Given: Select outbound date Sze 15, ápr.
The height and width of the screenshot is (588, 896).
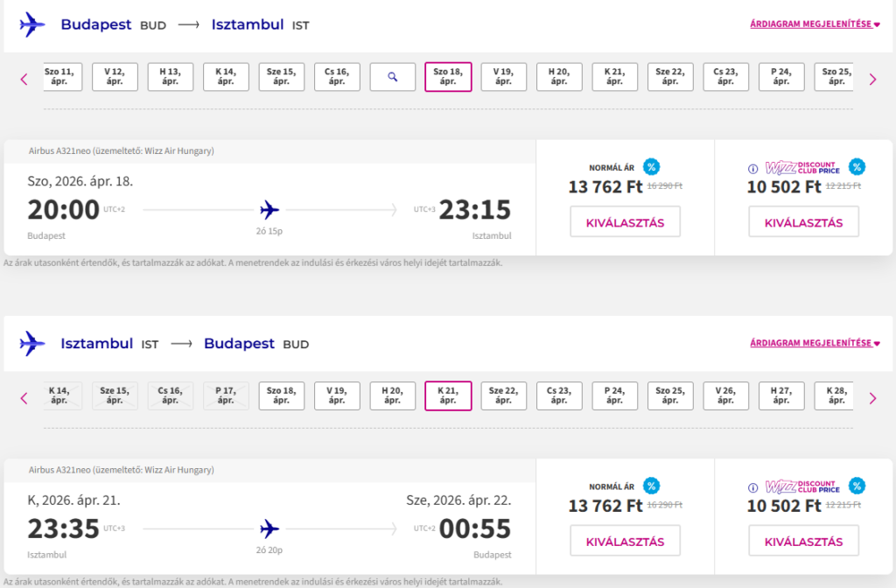Looking at the screenshot, I should point(281,77).
